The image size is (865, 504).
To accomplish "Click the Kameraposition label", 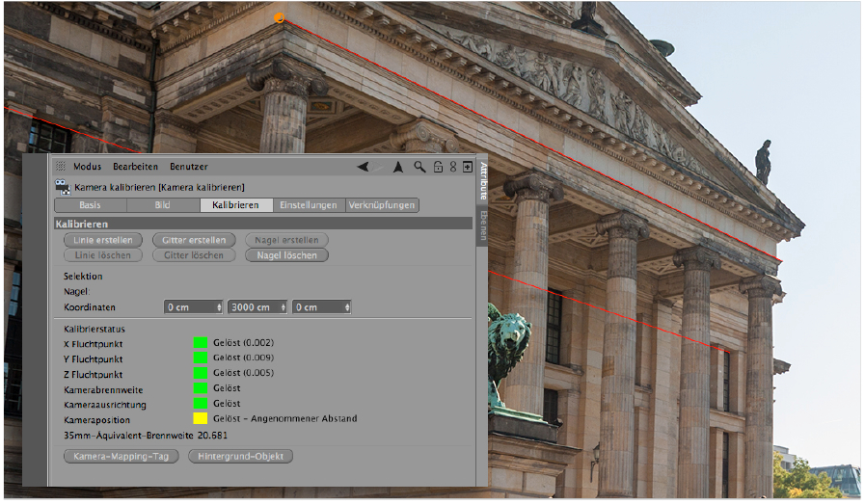I will (x=96, y=420).
